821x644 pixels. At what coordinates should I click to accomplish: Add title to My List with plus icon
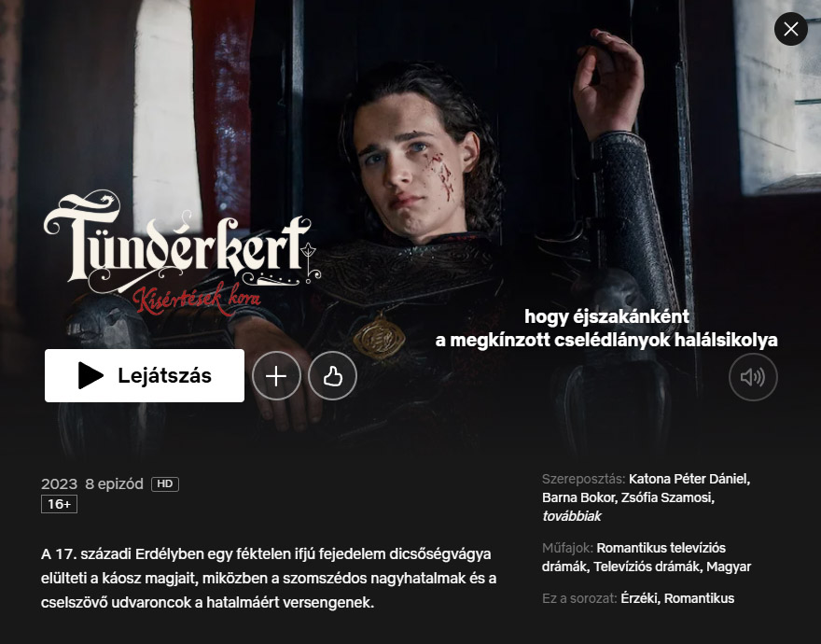point(276,376)
